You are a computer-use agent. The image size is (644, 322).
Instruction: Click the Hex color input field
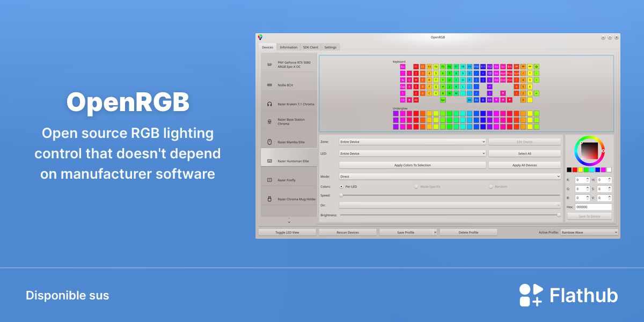pos(593,207)
